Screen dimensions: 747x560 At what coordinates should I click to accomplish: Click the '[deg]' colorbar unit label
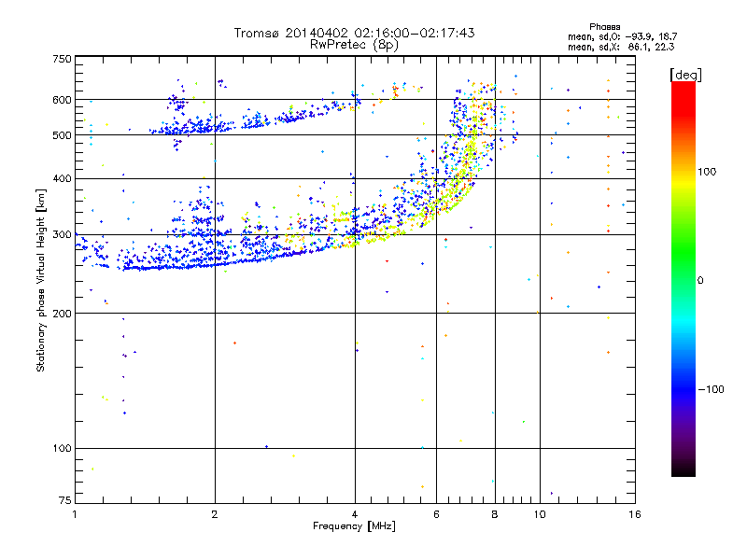coord(685,75)
